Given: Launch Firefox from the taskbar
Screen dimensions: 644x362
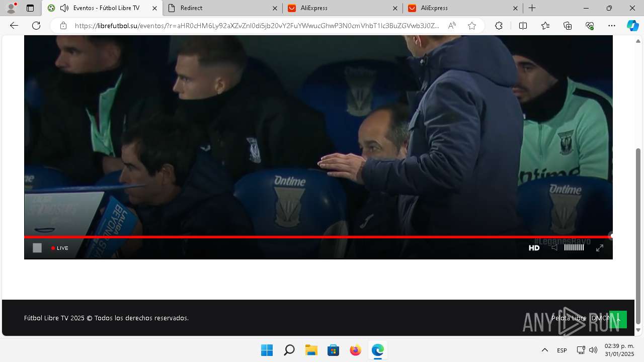Looking at the screenshot, I should 355,350.
